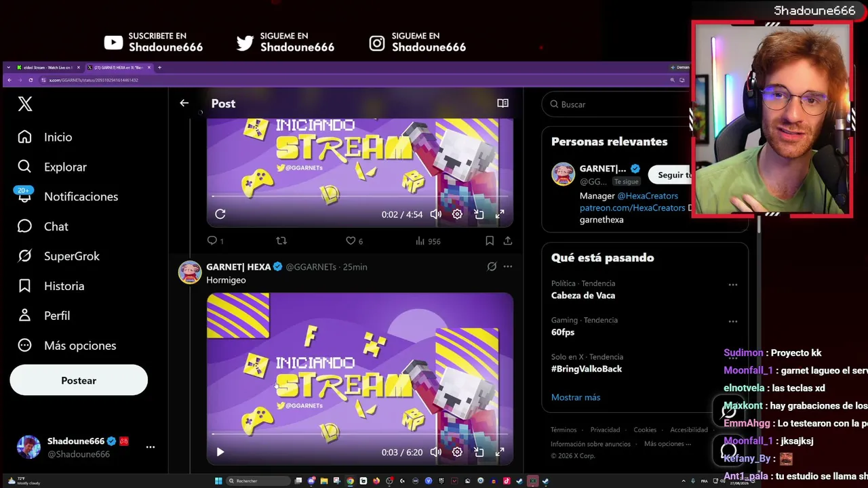Open the more menu on the Hormigeo post
Viewport: 868px width, 488px height.
tap(508, 266)
